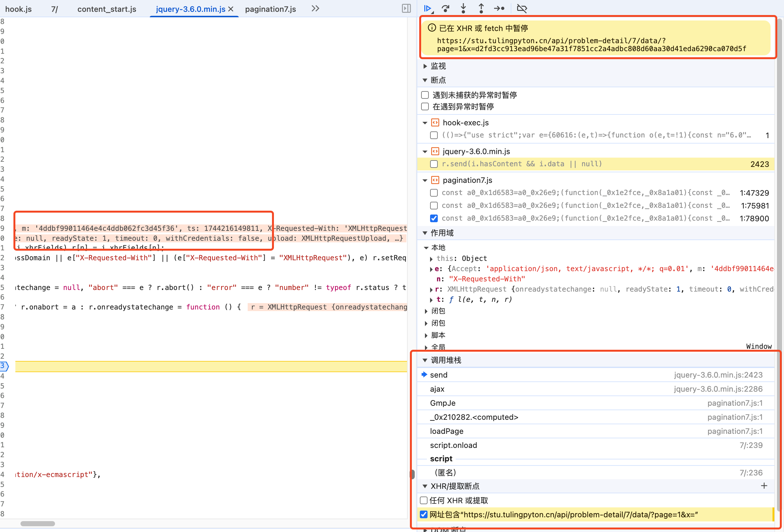The height and width of the screenshot is (532, 784).
Task: Enable pause on uncaught exceptions checkbox
Action: coord(425,95)
